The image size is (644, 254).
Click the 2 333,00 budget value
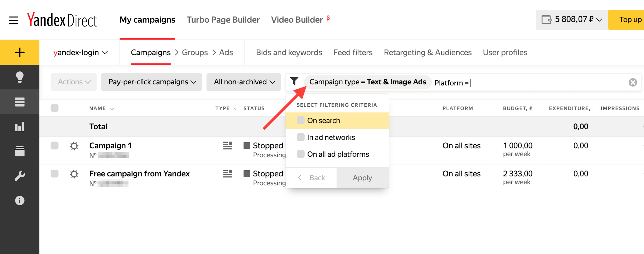[x=517, y=174]
